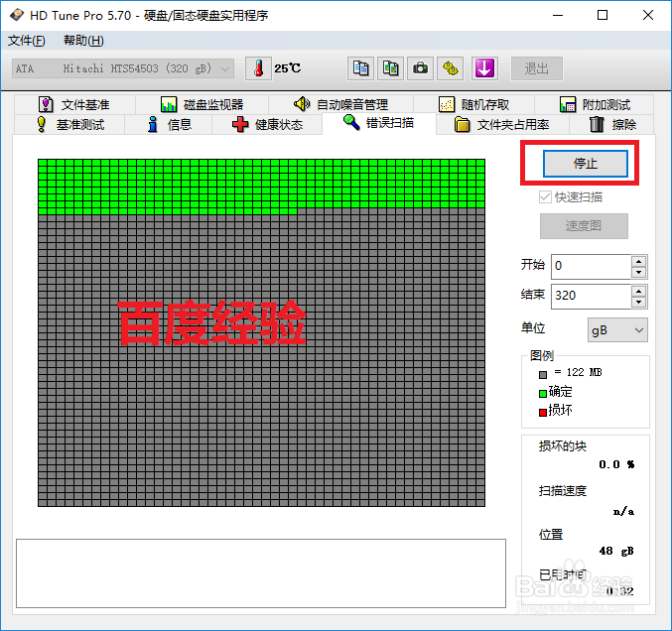Switch to the 健康状态 tab
Image resolution: width=672 pixels, height=631 pixels.
267,125
